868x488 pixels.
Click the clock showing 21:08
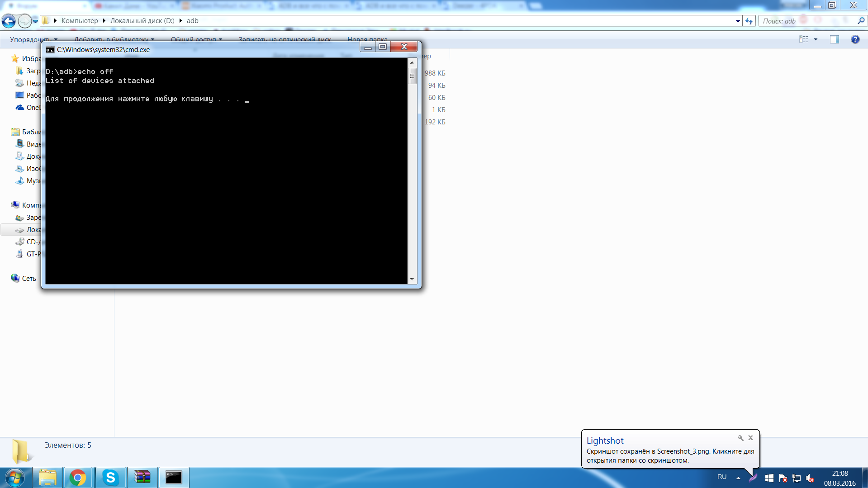pyautogui.click(x=840, y=474)
